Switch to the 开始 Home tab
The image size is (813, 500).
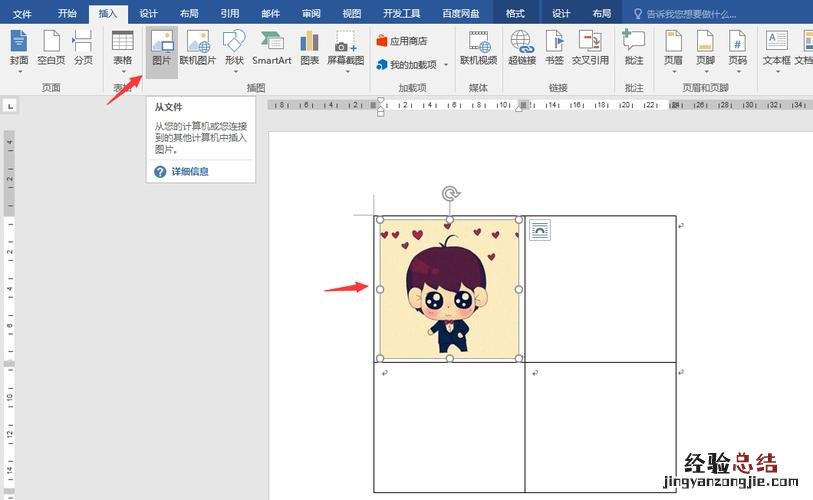[66, 13]
